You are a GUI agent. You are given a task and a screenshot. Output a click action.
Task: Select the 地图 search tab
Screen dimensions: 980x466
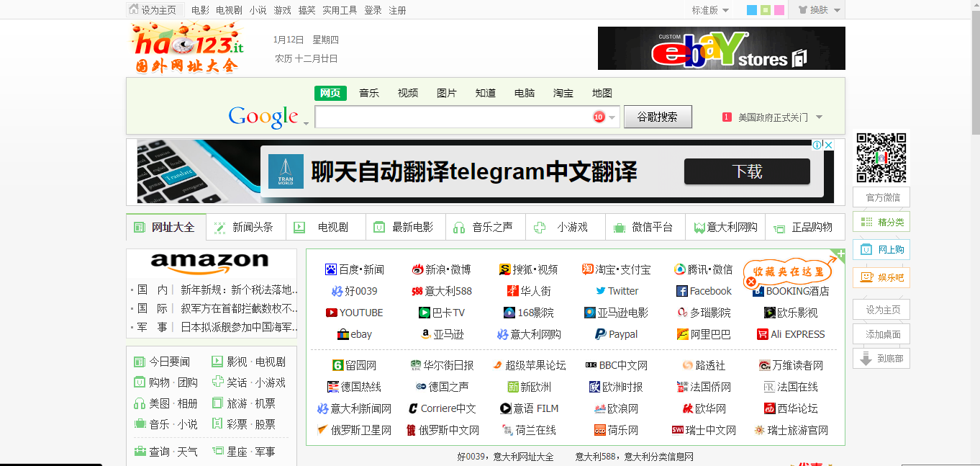pyautogui.click(x=602, y=93)
